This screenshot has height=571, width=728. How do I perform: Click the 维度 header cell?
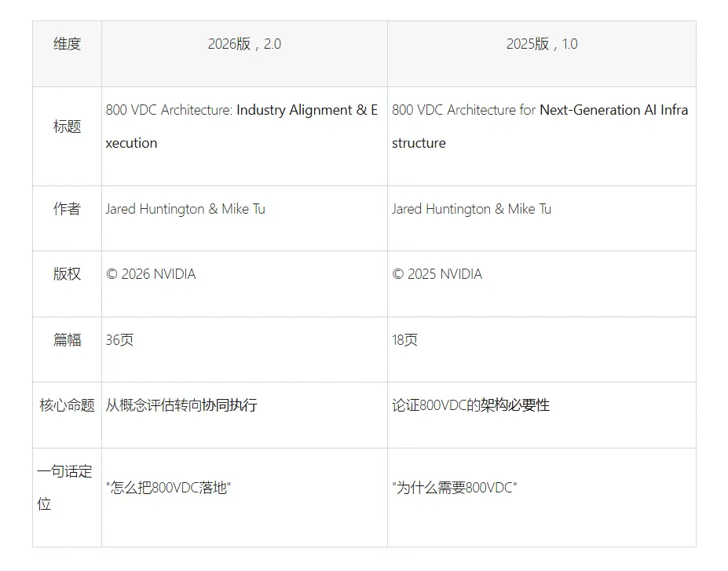pos(67,44)
